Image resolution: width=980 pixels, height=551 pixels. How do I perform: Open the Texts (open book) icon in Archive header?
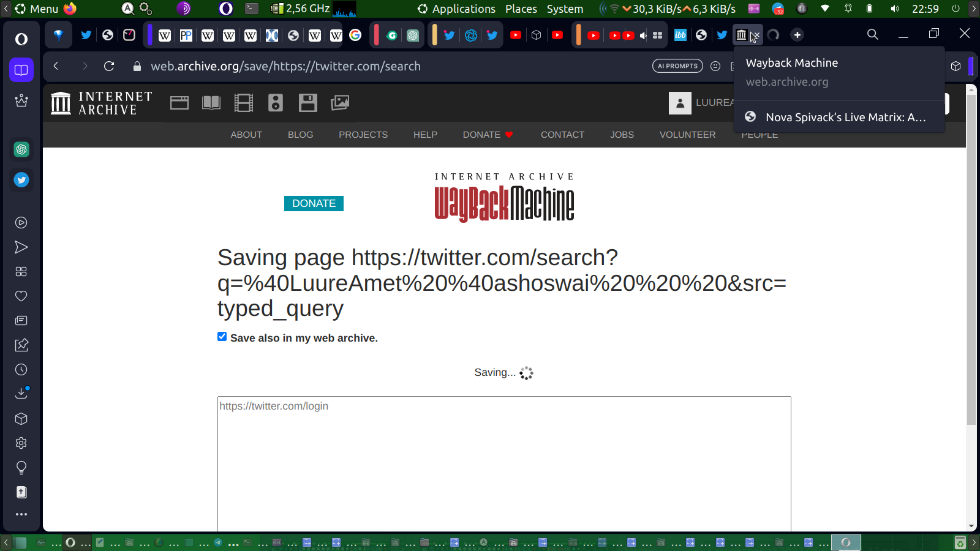pyautogui.click(x=211, y=103)
